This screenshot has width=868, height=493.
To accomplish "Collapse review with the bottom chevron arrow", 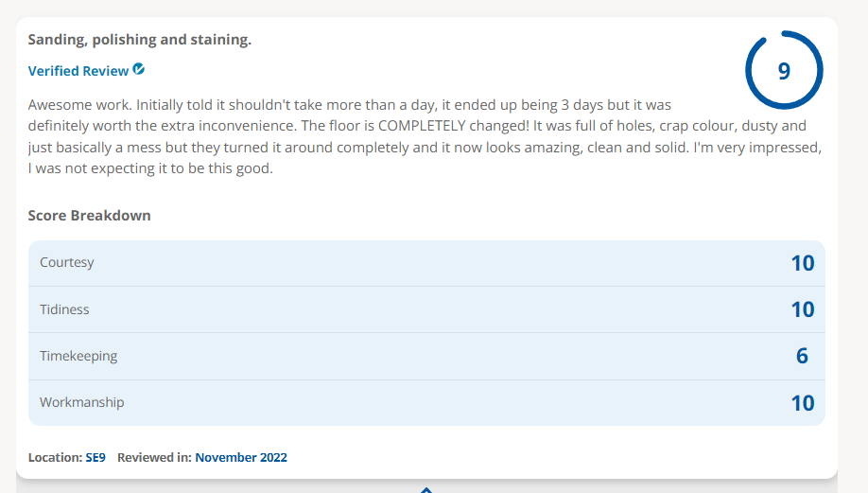I will pos(426,489).
